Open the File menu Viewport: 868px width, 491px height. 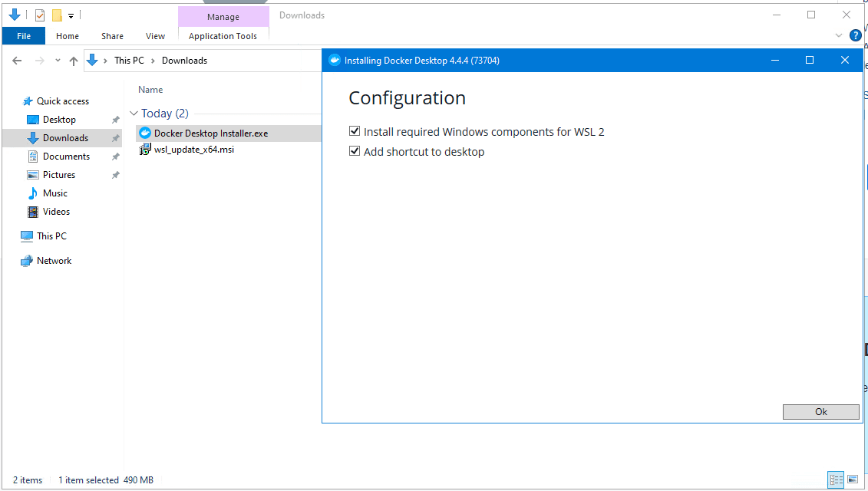(x=24, y=36)
